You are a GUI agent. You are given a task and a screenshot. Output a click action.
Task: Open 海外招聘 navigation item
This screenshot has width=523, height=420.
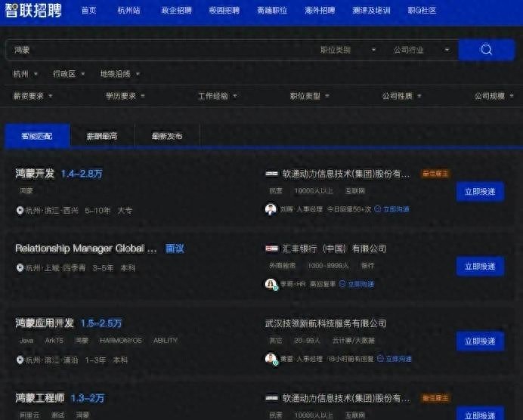[x=320, y=11]
